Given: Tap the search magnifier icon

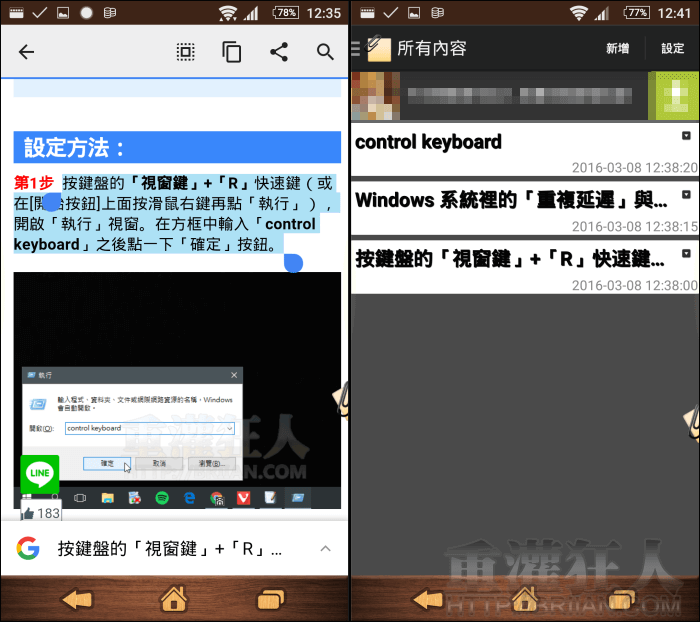Looking at the screenshot, I should (325, 52).
